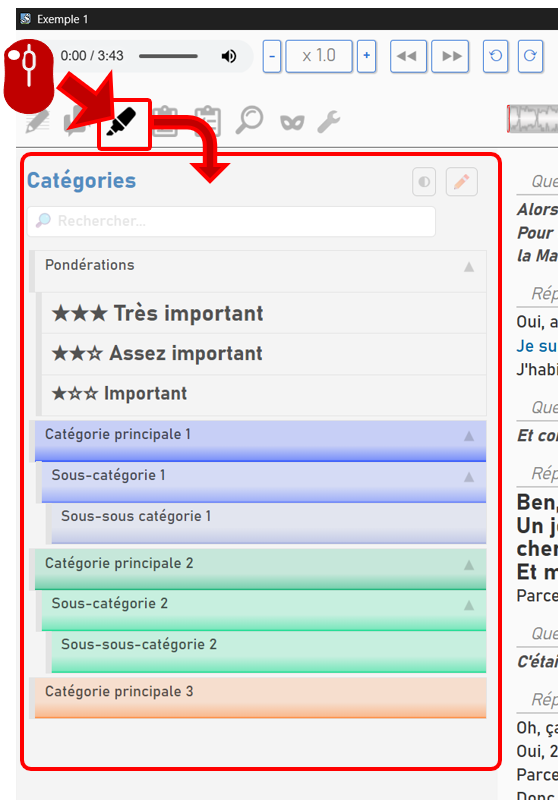The height and width of the screenshot is (800, 558).
Task: Click the 0:00 / 3:43 time display
Action: click(x=92, y=56)
